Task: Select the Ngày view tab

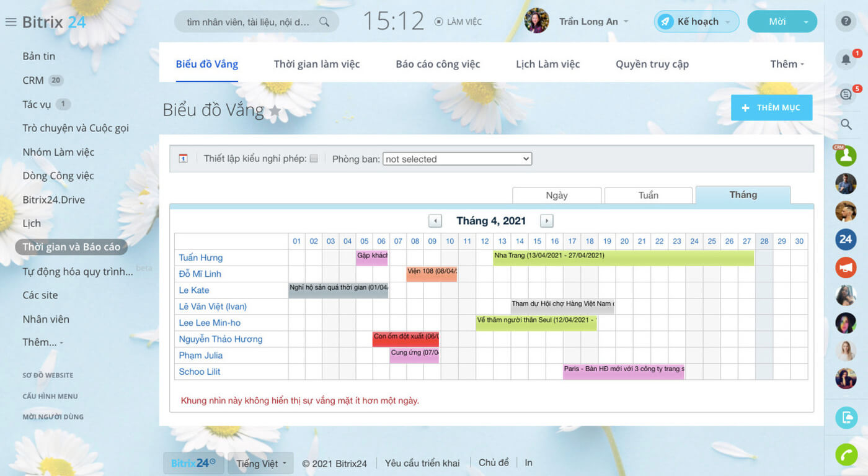Action: (557, 195)
